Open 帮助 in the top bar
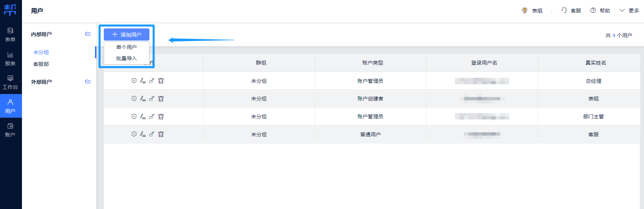 (x=600, y=11)
